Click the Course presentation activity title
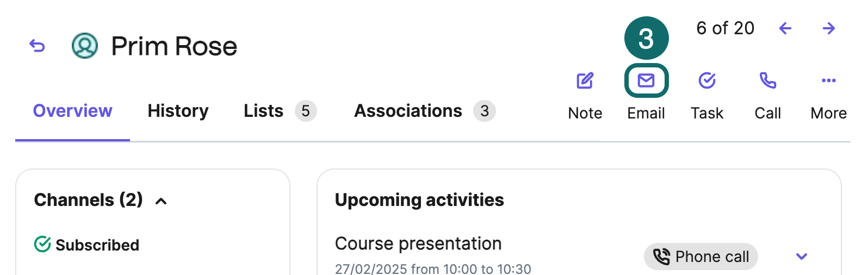 [418, 243]
